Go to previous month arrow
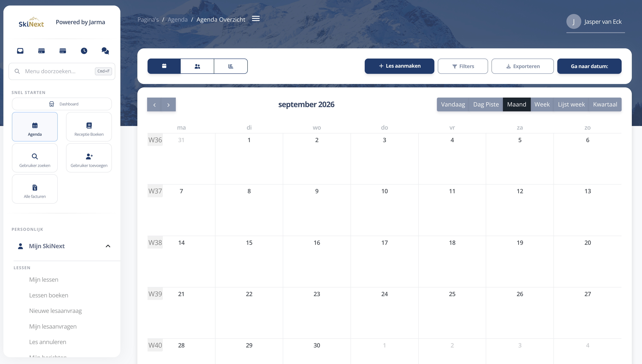Viewport: 642px width, 364px height. point(154,105)
